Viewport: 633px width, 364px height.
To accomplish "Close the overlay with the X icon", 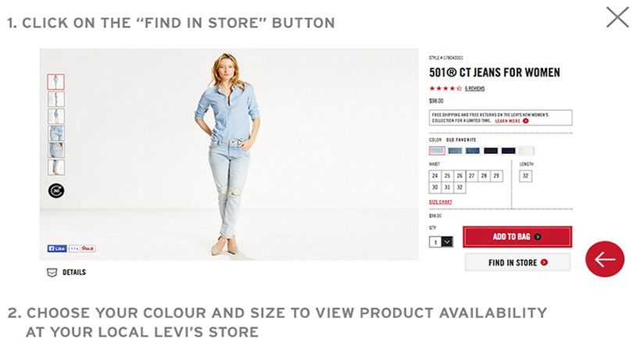I will tap(617, 17).
